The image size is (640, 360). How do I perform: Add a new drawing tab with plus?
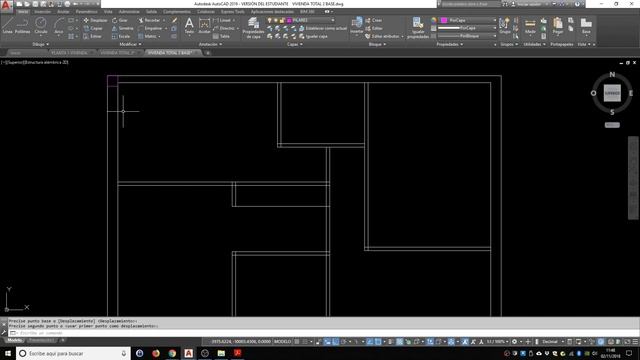(207, 53)
